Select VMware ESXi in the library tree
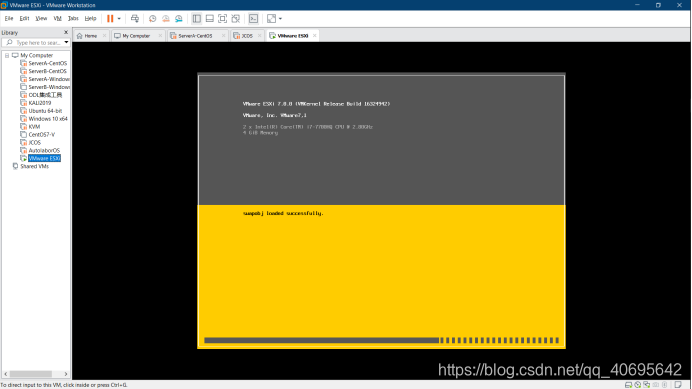 point(44,159)
